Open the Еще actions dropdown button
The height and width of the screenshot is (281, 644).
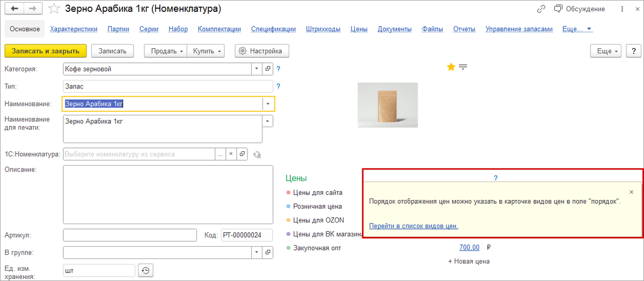(x=606, y=51)
